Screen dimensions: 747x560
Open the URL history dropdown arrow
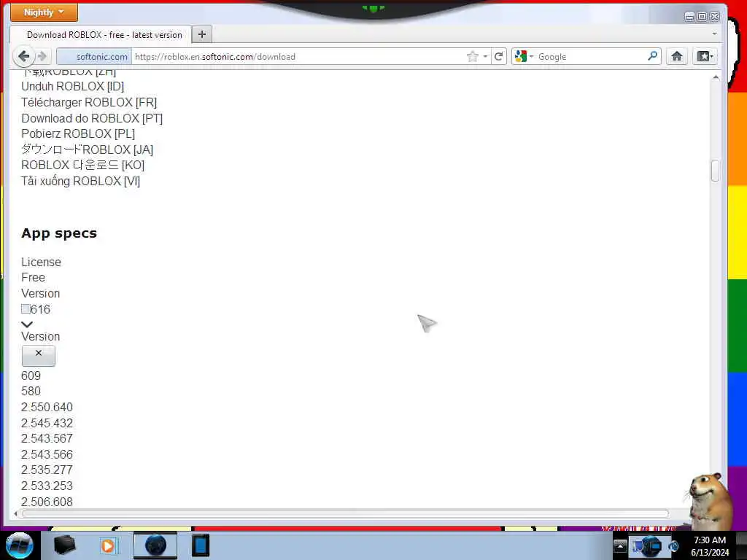[485, 56]
